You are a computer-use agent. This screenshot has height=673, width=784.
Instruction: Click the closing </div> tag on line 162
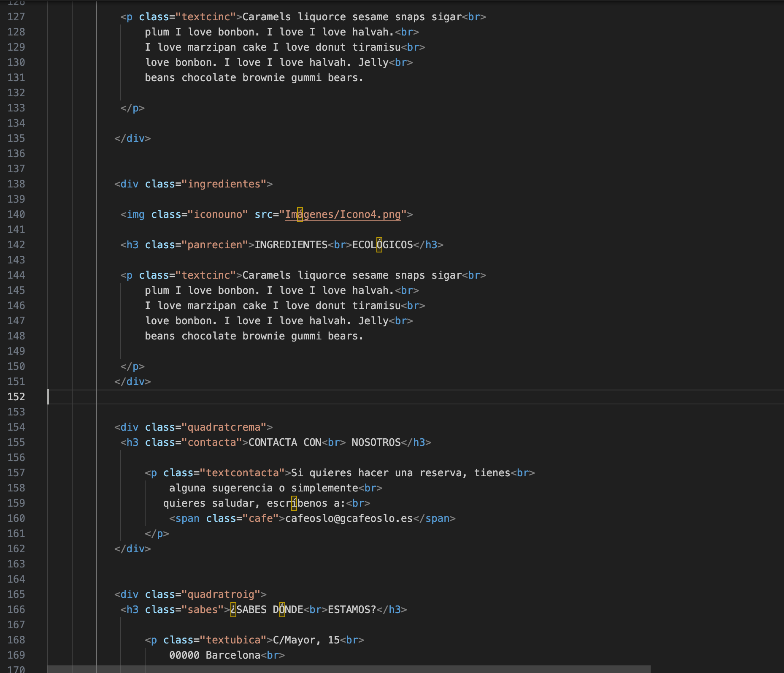point(132,549)
